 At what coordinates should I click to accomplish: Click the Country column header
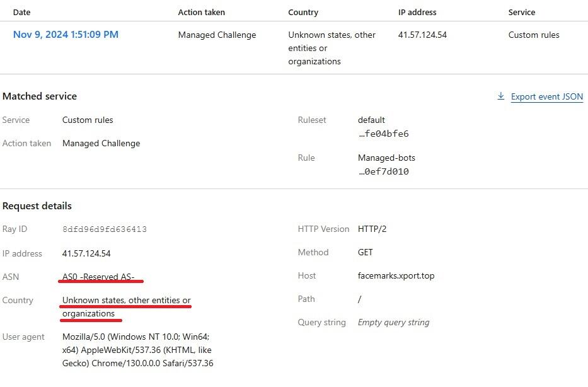click(x=303, y=13)
